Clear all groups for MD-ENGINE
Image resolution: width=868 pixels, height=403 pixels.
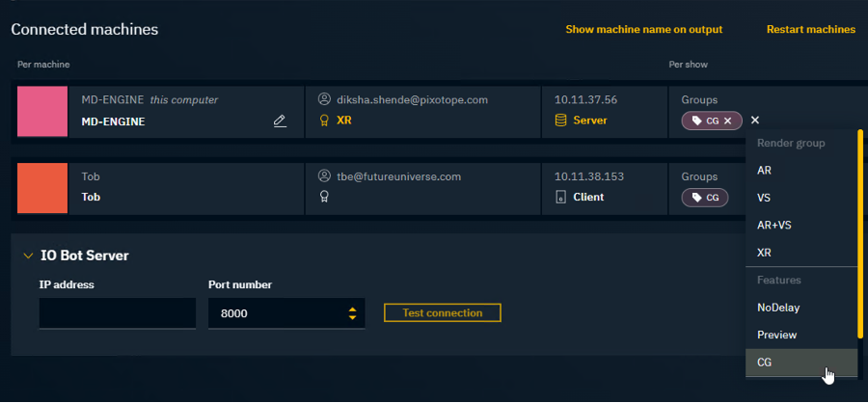coord(755,121)
